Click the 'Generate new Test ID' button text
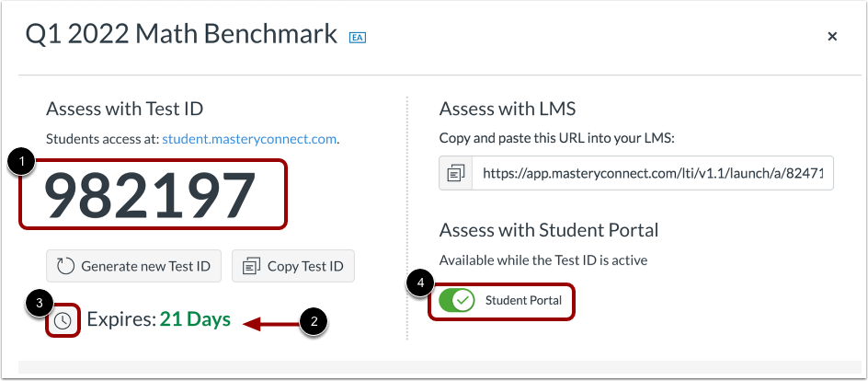This screenshot has width=868, height=381. [145, 266]
